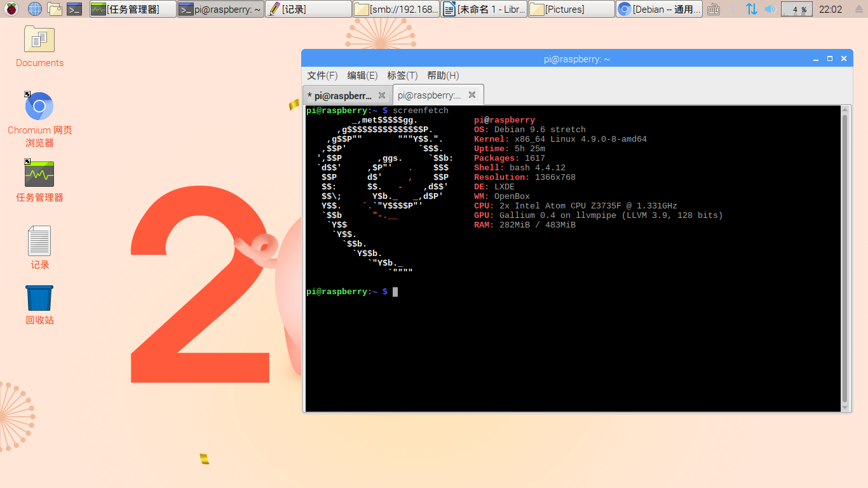This screenshot has height=488, width=868.
Task: Open the Raspberry Pi main menu
Action: click(12, 9)
